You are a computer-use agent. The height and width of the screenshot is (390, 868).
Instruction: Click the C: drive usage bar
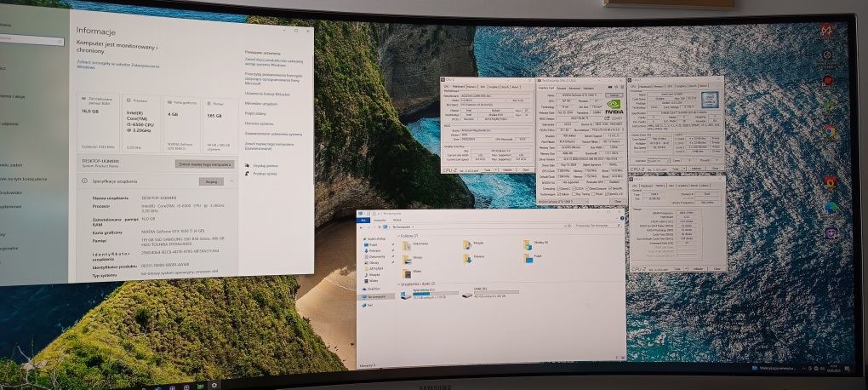(x=436, y=293)
